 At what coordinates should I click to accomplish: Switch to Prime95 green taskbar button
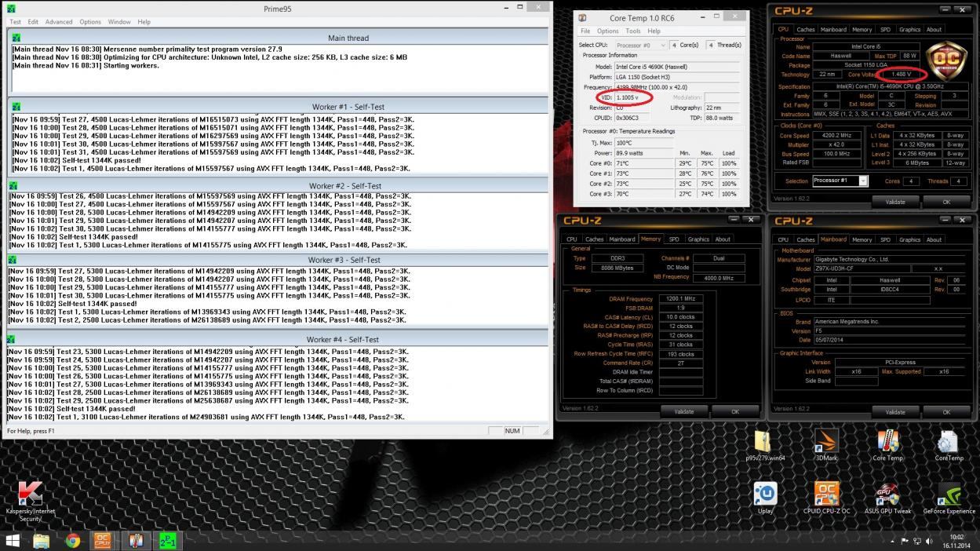(x=168, y=541)
